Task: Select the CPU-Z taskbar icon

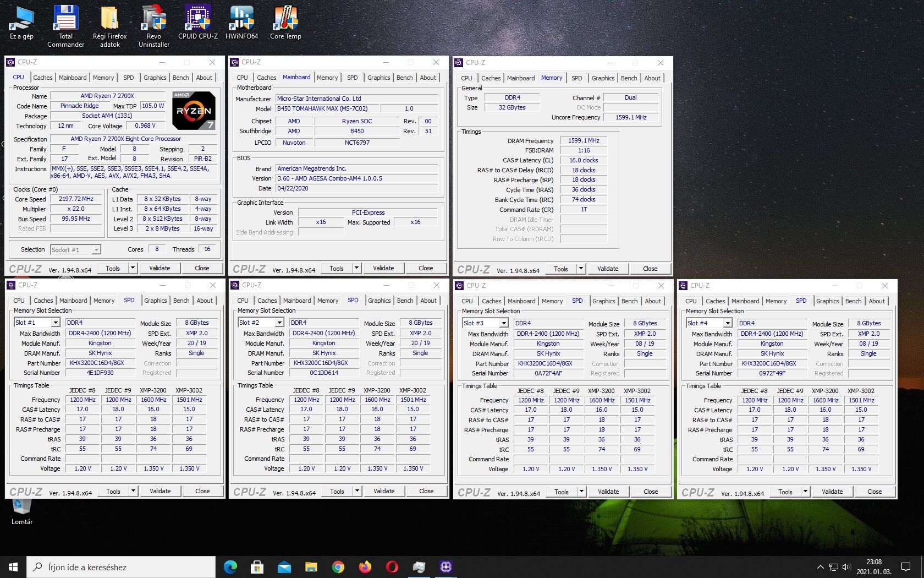Action: click(x=446, y=567)
